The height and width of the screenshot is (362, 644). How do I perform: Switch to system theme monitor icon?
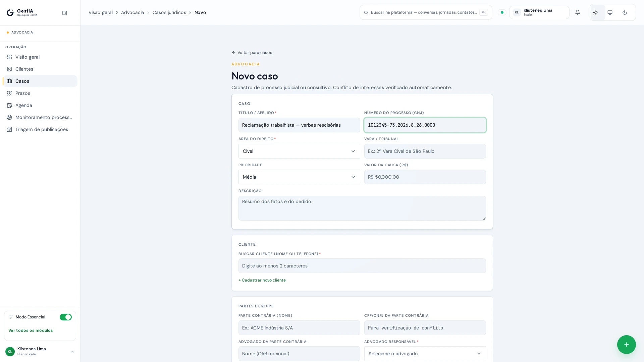(x=610, y=12)
